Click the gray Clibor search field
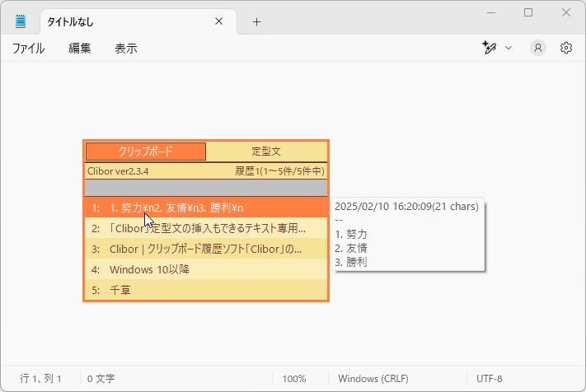The width and height of the screenshot is (586, 392). click(x=206, y=188)
